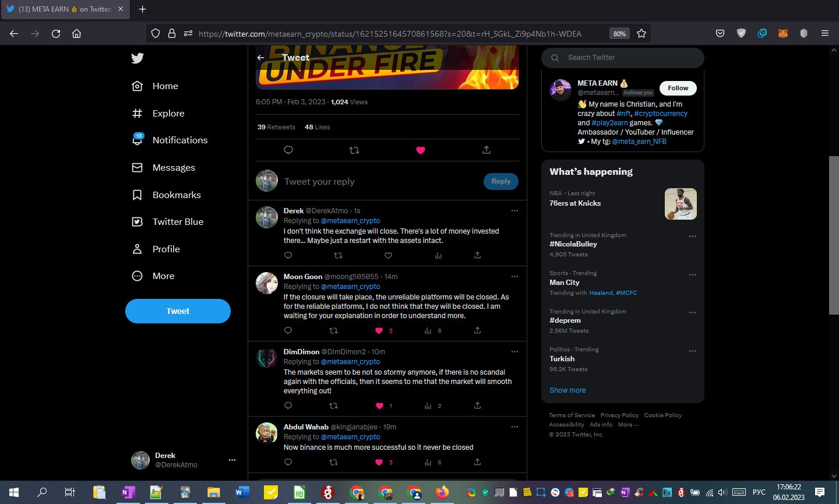This screenshot has width=839, height=504.
Task: Expand the More sidebar menu
Action: click(153, 276)
